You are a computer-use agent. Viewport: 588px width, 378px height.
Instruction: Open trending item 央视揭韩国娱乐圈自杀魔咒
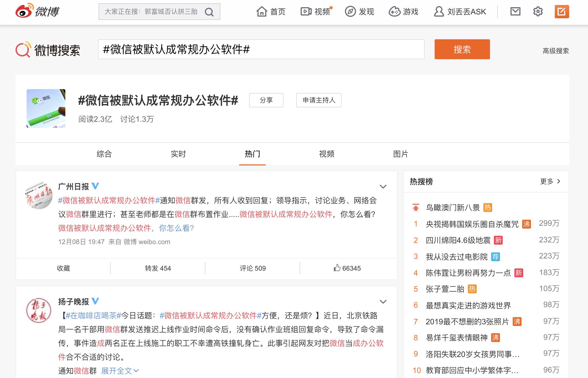[x=472, y=224]
